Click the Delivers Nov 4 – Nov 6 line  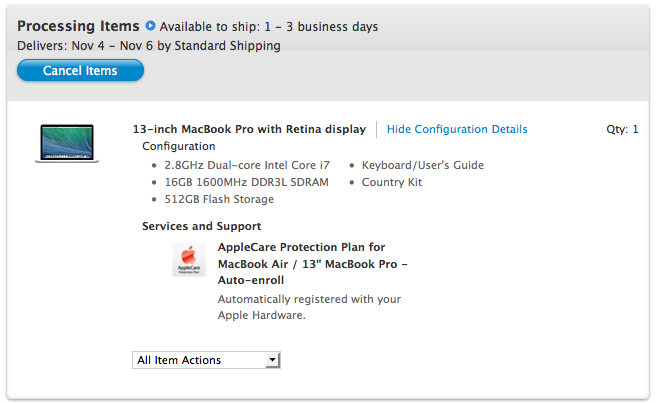149,45
